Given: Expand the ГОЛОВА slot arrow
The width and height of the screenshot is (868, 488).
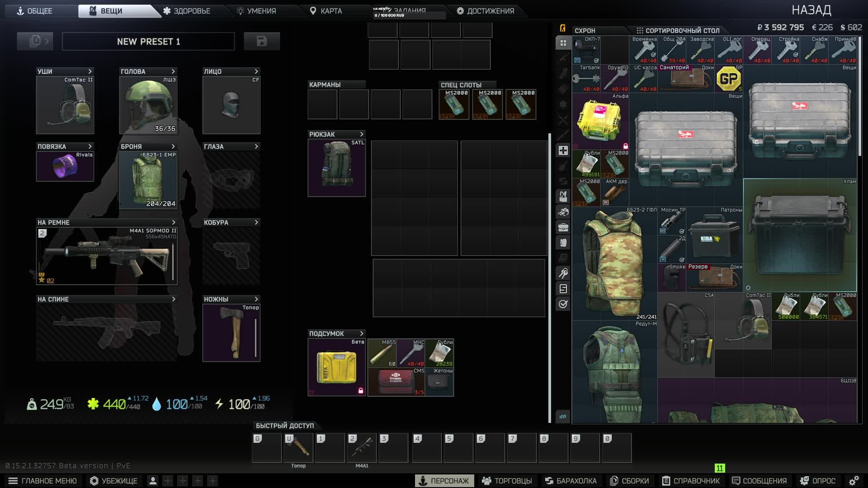Looking at the screenshot, I should [x=173, y=71].
